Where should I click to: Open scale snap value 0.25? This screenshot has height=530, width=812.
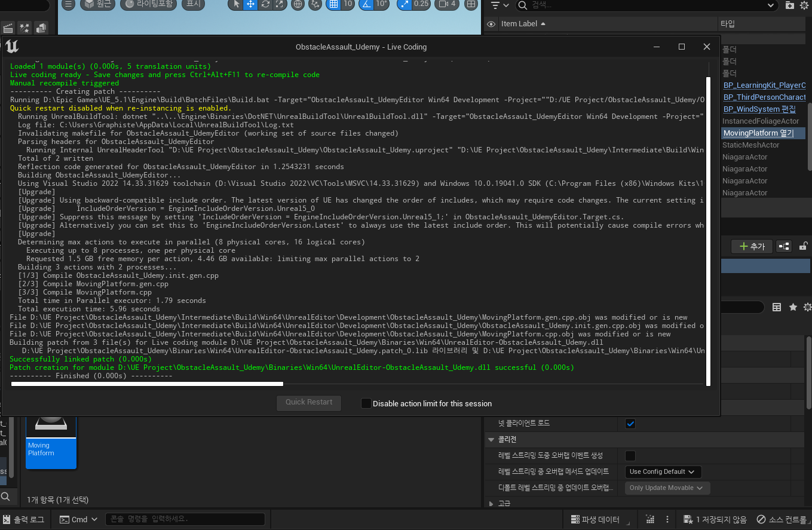pyautogui.click(x=421, y=4)
